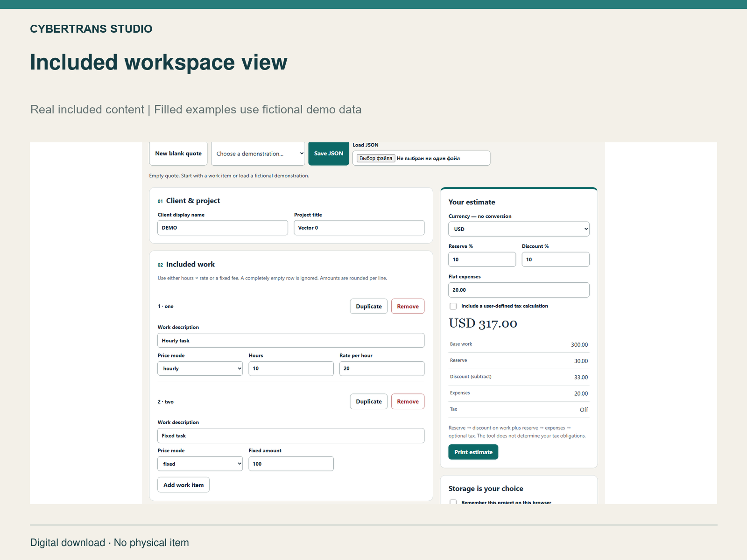Open the hourly Price mode dropdown
747x560 pixels.
[200, 369]
